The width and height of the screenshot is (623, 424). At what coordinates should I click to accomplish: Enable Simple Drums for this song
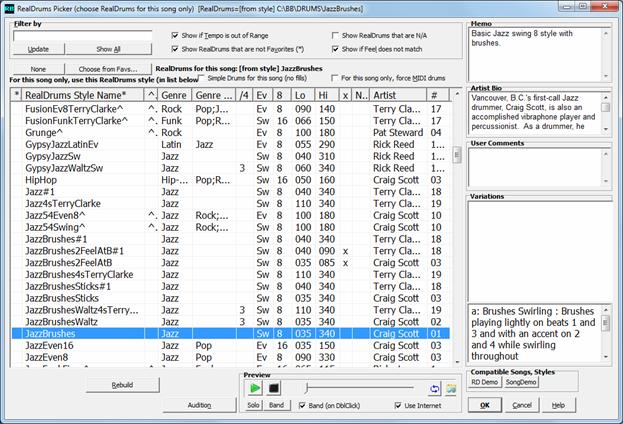[201, 78]
